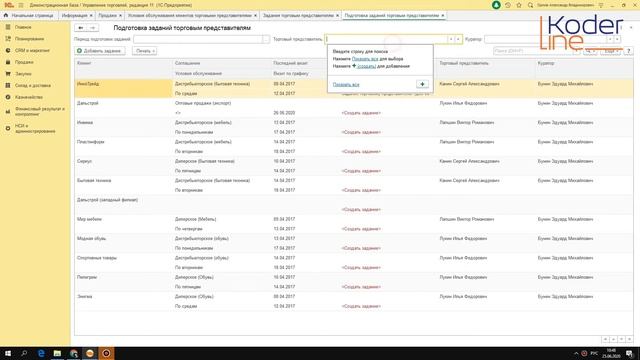Close the Задания торговым представителям tab

338,16
